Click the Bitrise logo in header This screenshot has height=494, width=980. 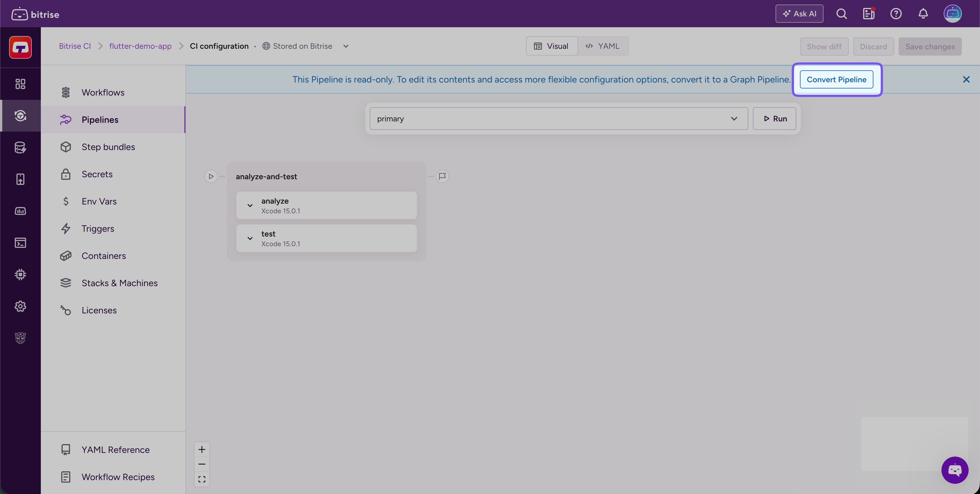pos(35,14)
